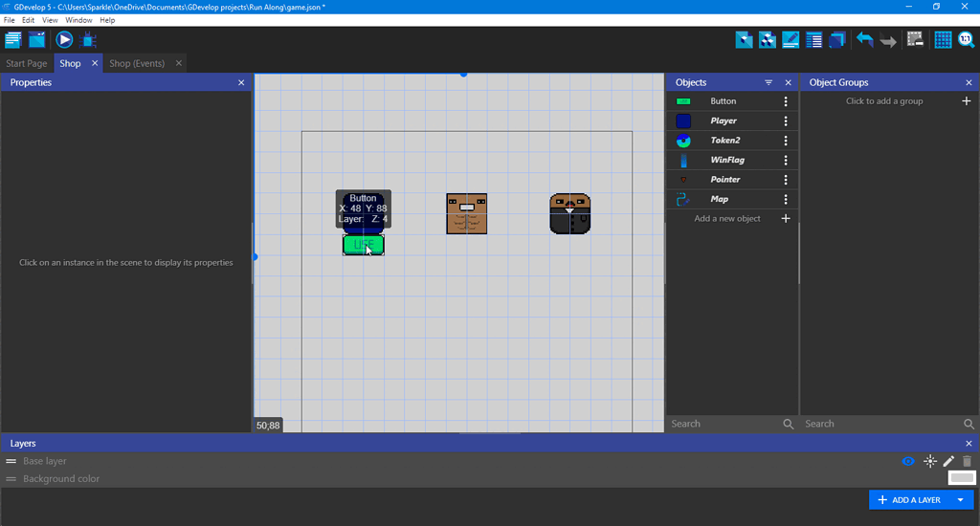Close the Shop tab
The image size is (980, 526).
click(x=95, y=63)
